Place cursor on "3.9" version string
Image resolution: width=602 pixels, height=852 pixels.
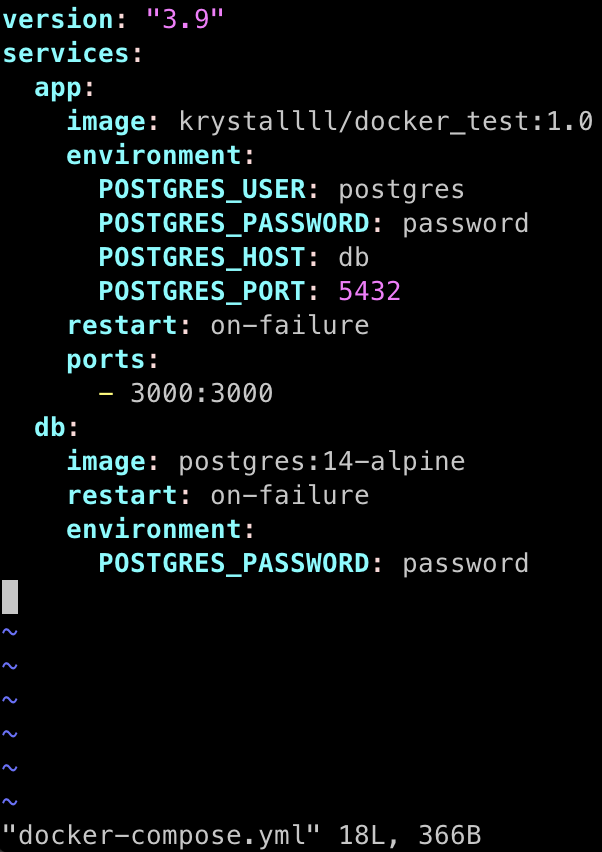coord(185,20)
